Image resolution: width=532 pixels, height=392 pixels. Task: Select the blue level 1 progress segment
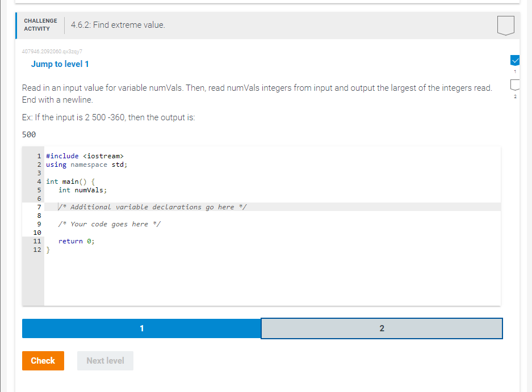click(141, 328)
